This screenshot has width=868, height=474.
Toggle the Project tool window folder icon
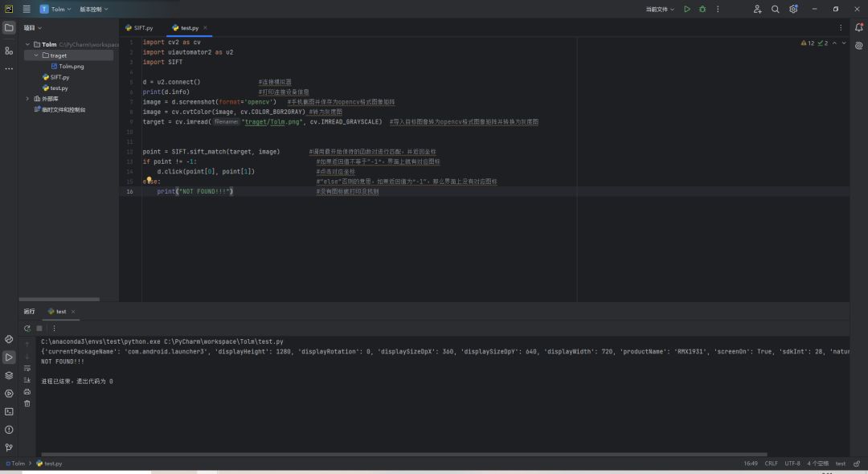[9, 27]
